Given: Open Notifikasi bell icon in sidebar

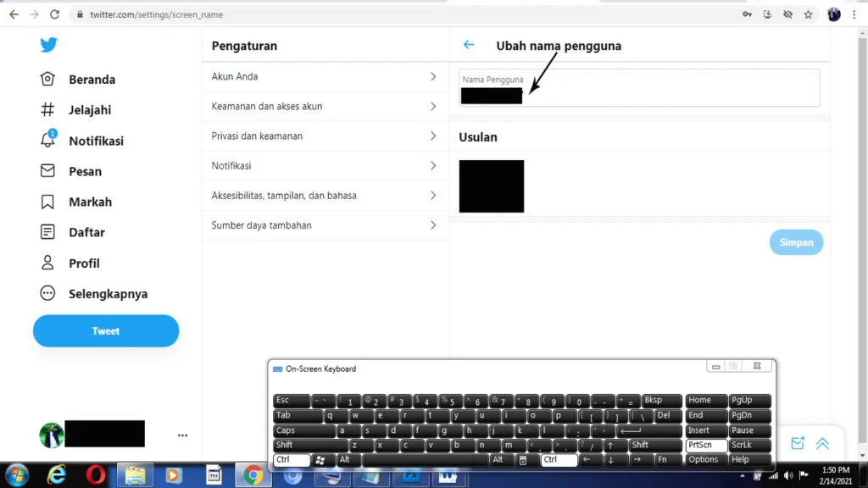Looking at the screenshot, I should [x=47, y=140].
